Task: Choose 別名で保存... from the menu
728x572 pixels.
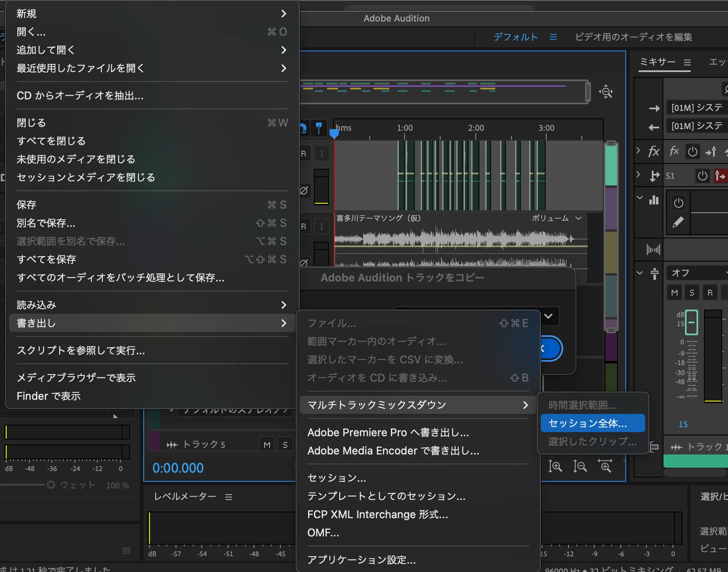Action: coord(152,223)
